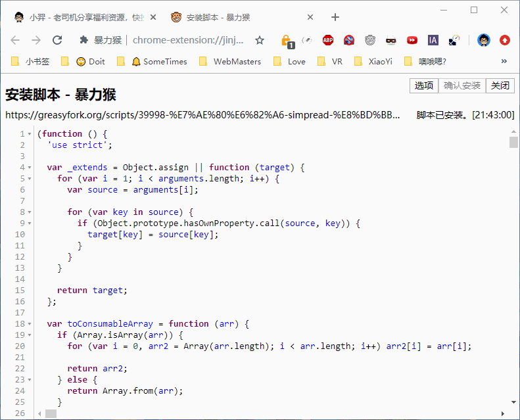This screenshot has height=420, width=520.
Task: Collapse the code fold at line 1
Action: (30, 134)
